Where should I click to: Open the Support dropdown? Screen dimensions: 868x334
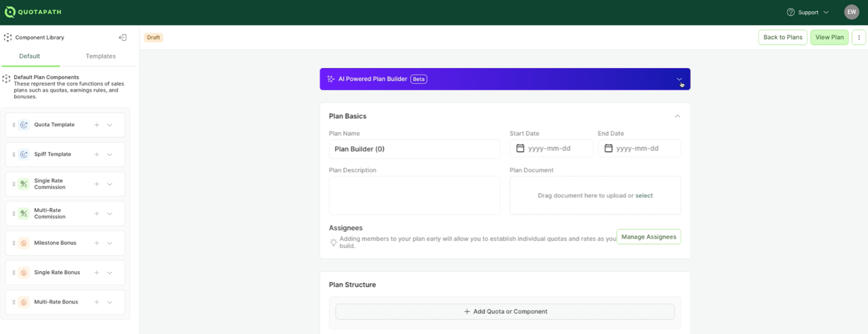click(808, 12)
